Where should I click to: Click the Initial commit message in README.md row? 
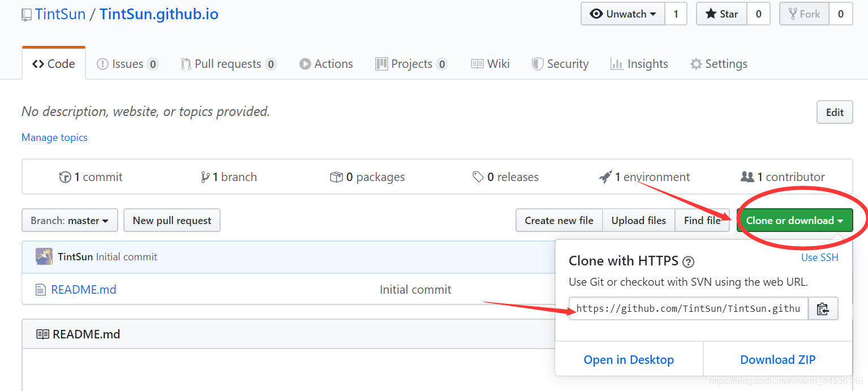(415, 290)
